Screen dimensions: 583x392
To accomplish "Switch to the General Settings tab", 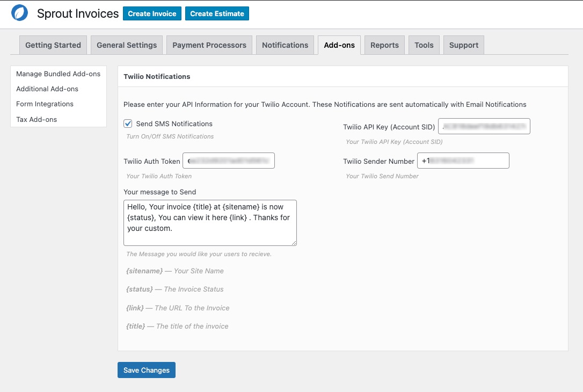I will pyautogui.click(x=127, y=45).
